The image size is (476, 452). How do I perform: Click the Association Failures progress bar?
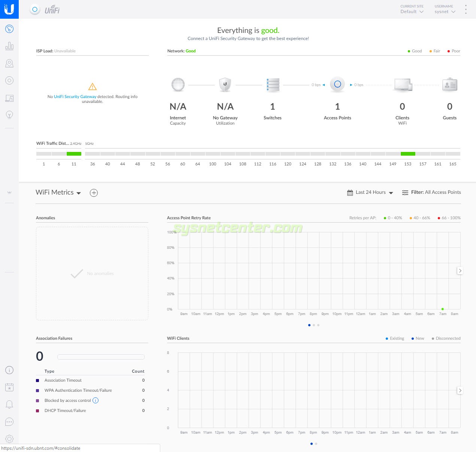[101, 357]
